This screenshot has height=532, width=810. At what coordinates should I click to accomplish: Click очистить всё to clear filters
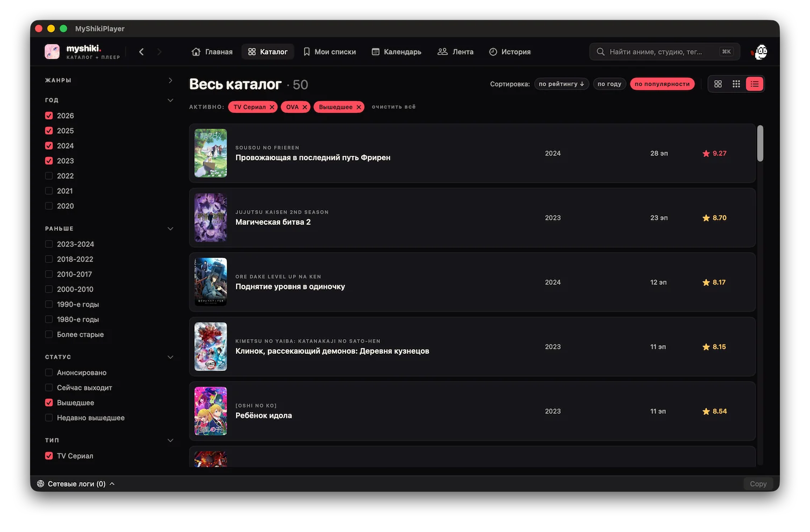coord(394,107)
